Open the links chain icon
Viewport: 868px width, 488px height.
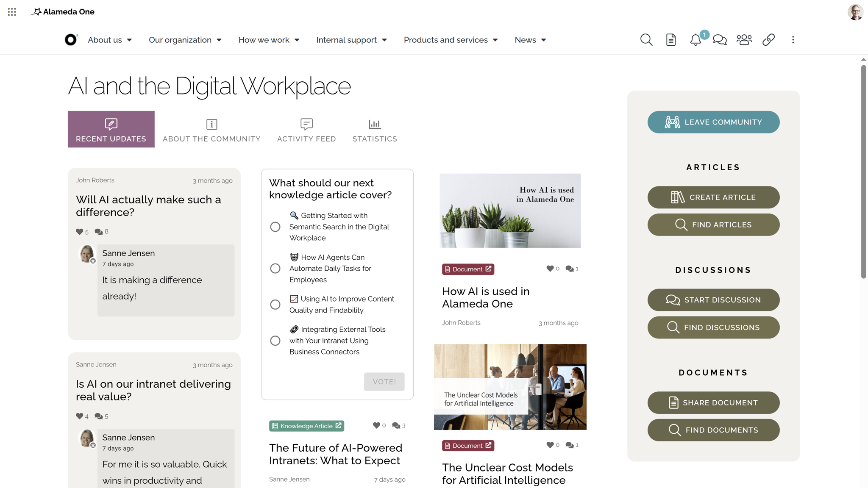[768, 40]
